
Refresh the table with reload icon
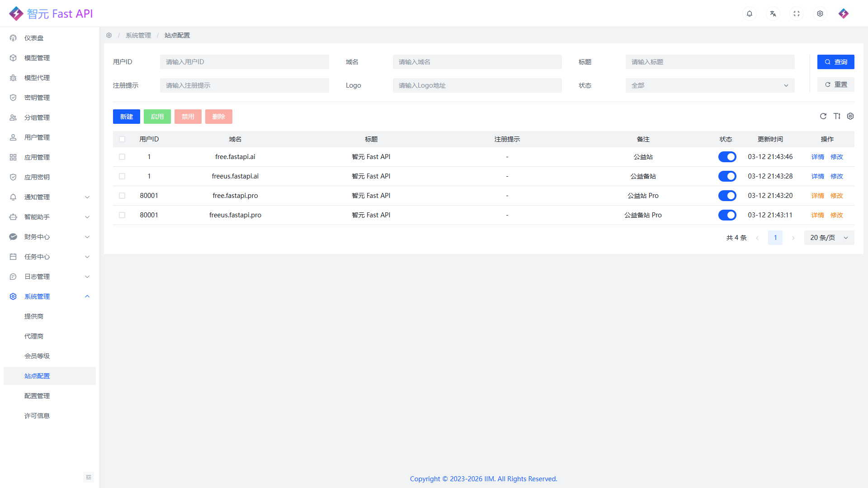point(823,116)
